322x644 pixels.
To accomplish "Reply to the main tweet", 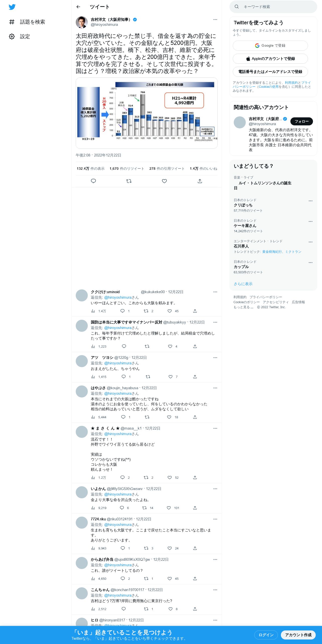I will pos(93,181).
